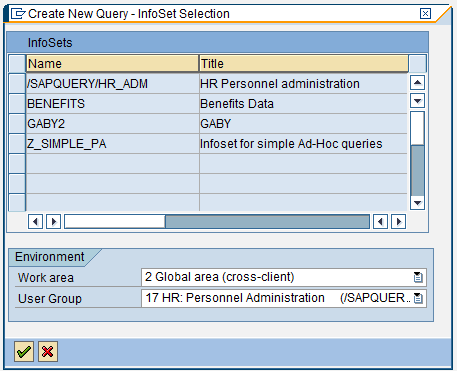The height and width of the screenshot is (371, 457).
Task: Click the GABY title cell
Action: (303, 123)
